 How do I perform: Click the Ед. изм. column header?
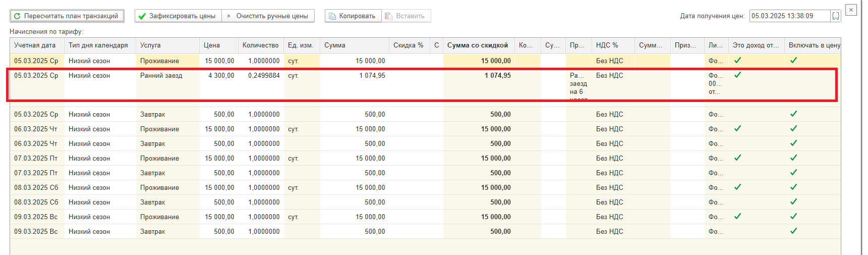[x=302, y=45]
